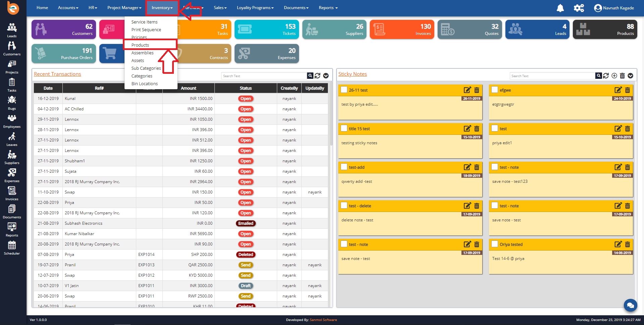Select Assets from Inventory menu
The image size is (644, 325).
(x=138, y=60)
